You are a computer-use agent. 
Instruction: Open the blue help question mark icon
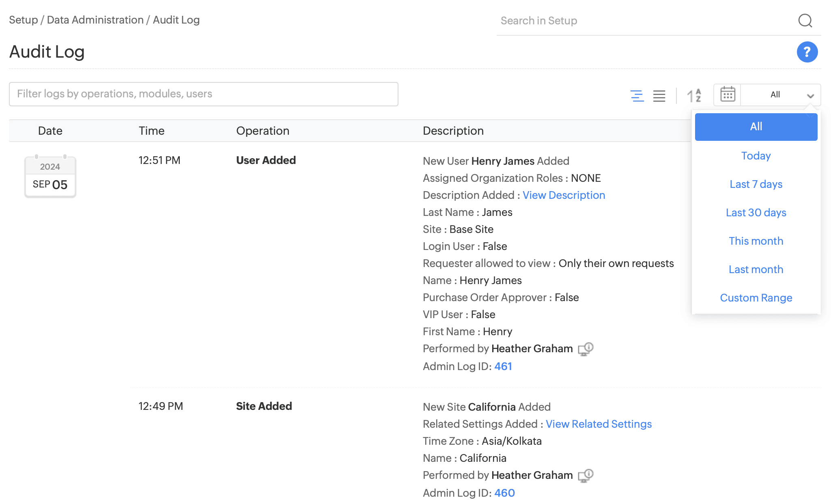807,52
